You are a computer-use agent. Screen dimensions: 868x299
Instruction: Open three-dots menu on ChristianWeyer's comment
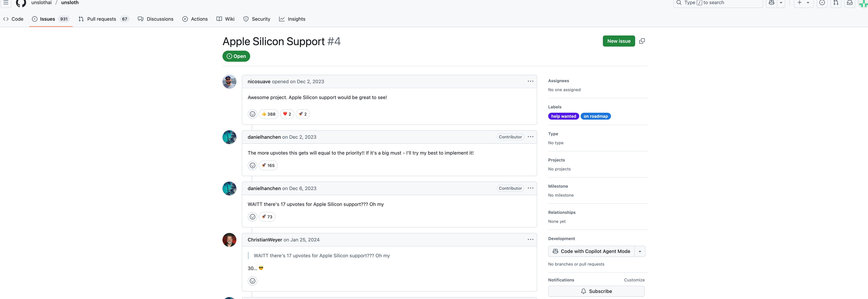click(x=530, y=239)
